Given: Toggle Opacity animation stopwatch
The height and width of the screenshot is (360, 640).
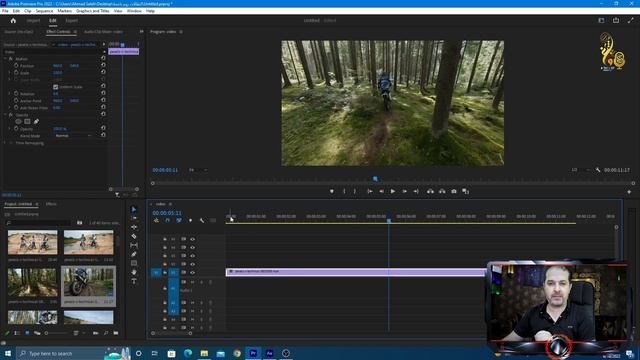Looking at the screenshot, I should pyautogui.click(x=16, y=129).
